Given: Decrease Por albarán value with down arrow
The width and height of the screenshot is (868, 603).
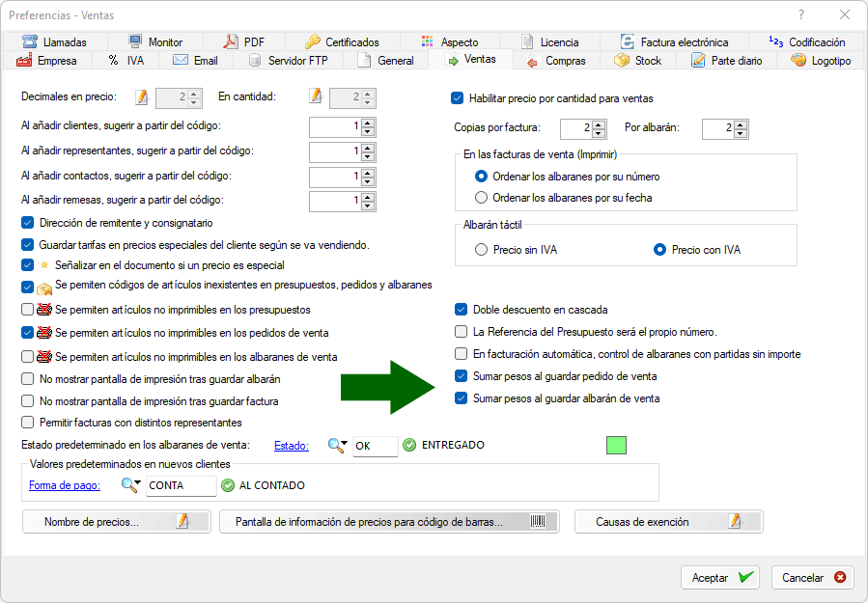Looking at the screenshot, I should tap(742, 133).
